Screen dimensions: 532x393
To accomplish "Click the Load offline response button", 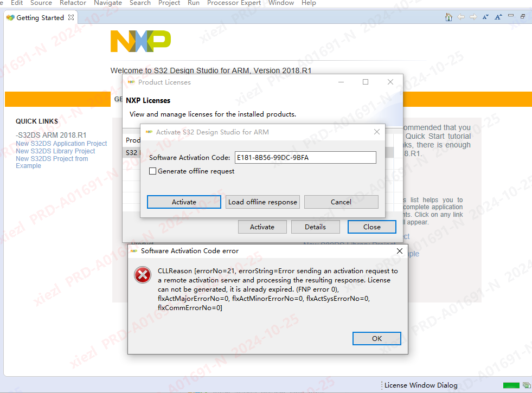I will 262,202.
